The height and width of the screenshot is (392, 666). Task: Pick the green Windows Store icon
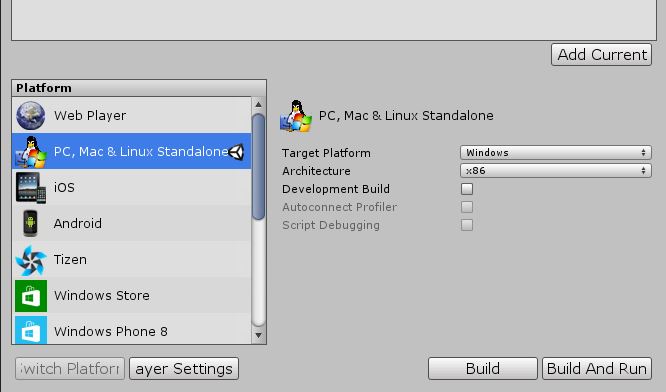tap(31, 296)
